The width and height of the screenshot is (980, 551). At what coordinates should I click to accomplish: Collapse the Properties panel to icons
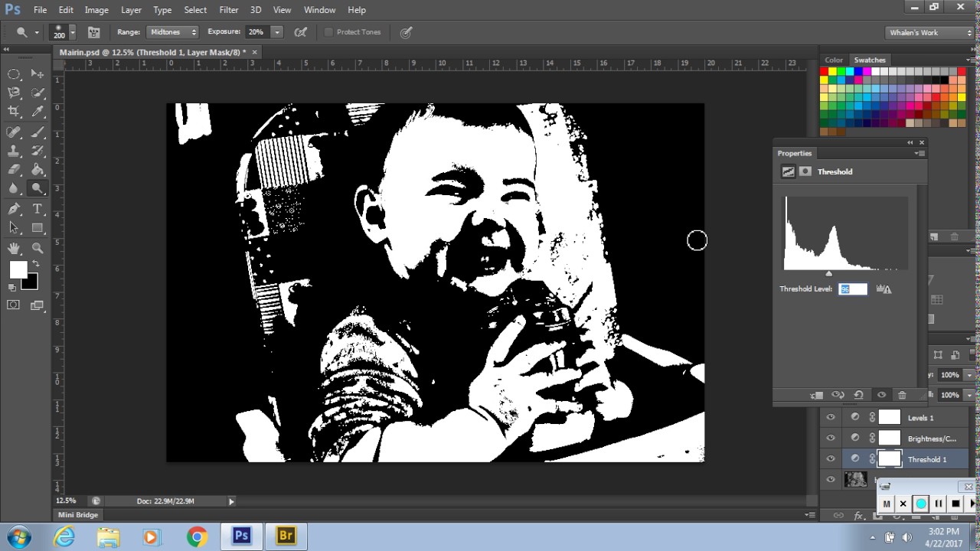[910, 142]
